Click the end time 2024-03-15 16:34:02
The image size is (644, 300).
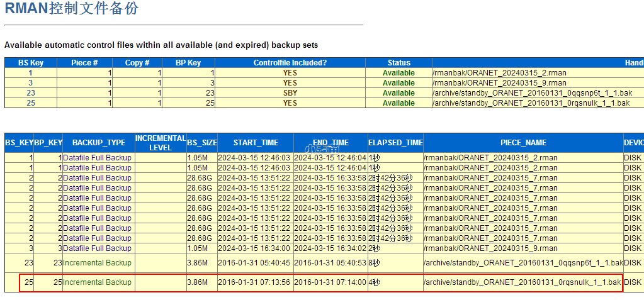pos(330,248)
